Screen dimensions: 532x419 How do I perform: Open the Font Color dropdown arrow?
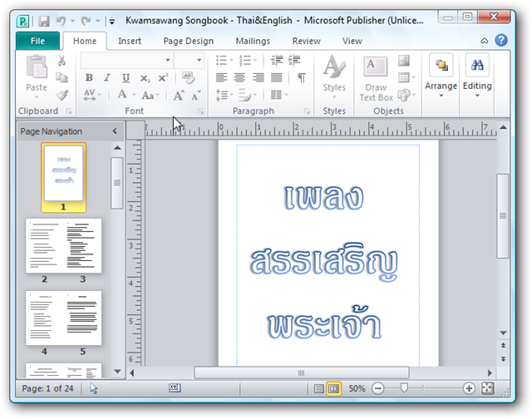[134, 95]
